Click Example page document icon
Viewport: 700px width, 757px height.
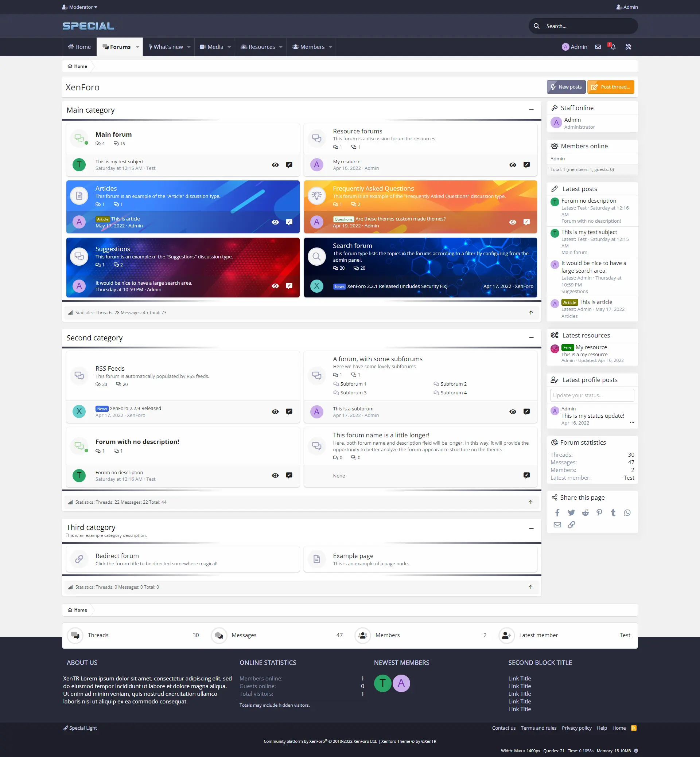(x=317, y=559)
